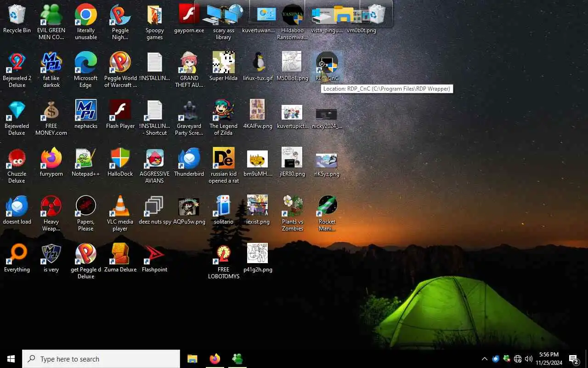This screenshot has width=588, height=368.
Task: Select the Plants vs Zombies icon
Action: (x=293, y=213)
